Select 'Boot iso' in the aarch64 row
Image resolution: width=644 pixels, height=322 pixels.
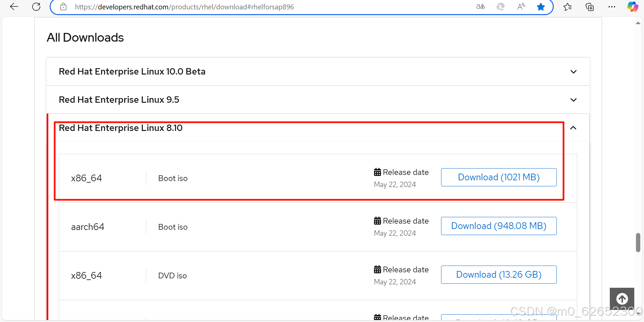click(x=173, y=227)
